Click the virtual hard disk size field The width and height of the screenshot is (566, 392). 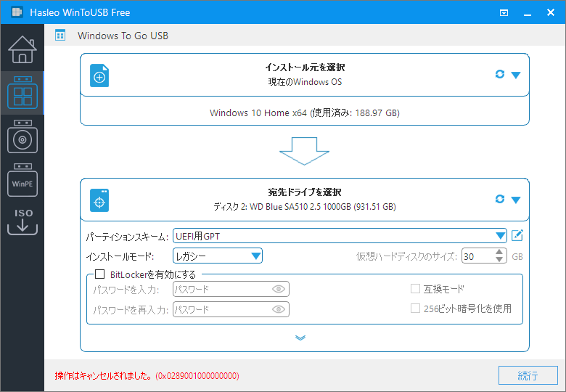coord(477,256)
